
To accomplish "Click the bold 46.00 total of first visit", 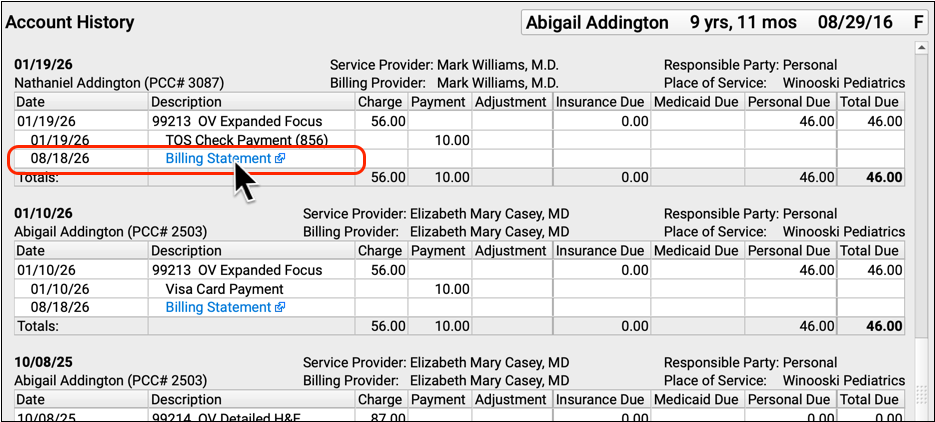I will coord(885,178).
